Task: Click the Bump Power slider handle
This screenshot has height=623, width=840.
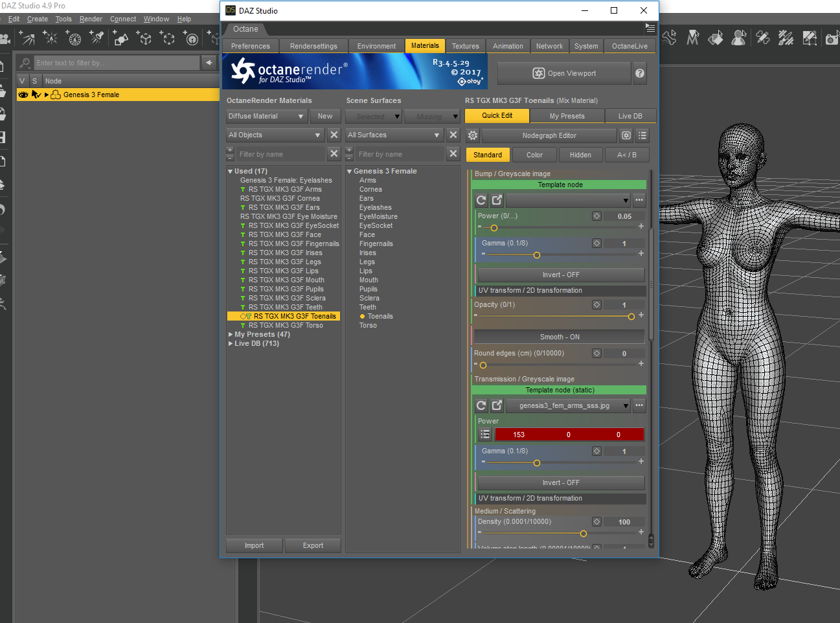Action: click(x=494, y=228)
